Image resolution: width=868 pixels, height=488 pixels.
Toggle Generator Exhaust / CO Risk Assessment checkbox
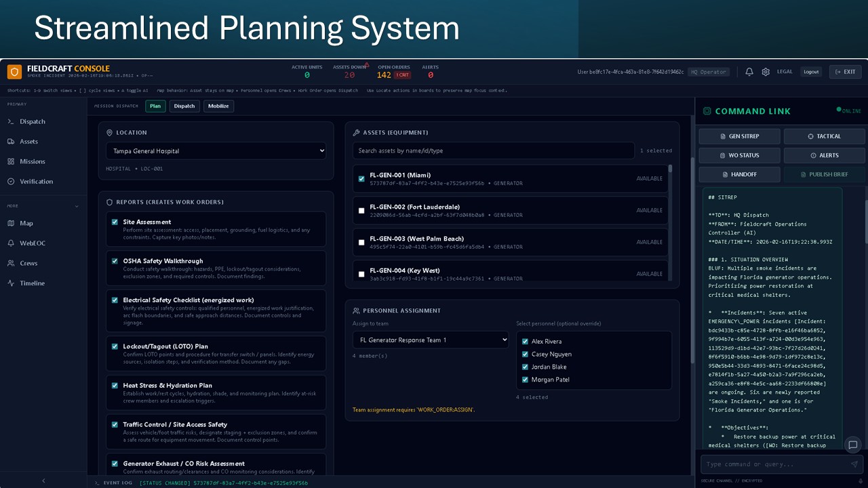pos(115,464)
